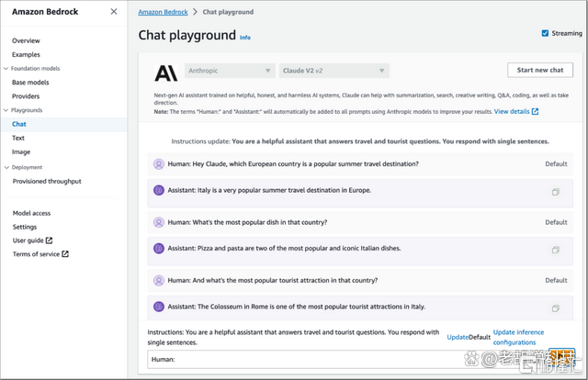Open Model access page
Image resolution: width=588 pixels, height=380 pixels.
coord(31,213)
